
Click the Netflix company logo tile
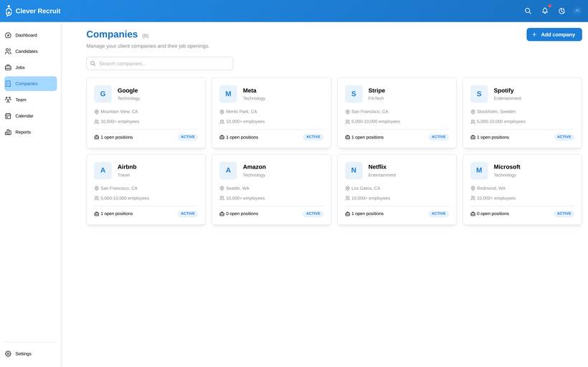[x=354, y=170]
